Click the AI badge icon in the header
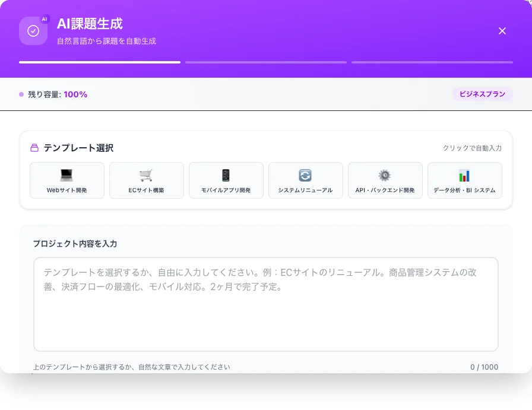Screen dimensions: 532x410 (x=44, y=20)
